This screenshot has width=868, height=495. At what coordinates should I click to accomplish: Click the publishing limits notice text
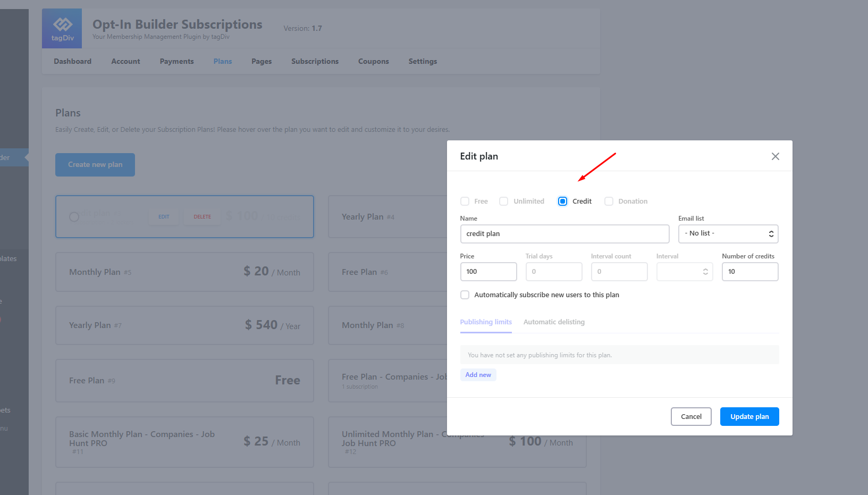(x=540, y=355)
